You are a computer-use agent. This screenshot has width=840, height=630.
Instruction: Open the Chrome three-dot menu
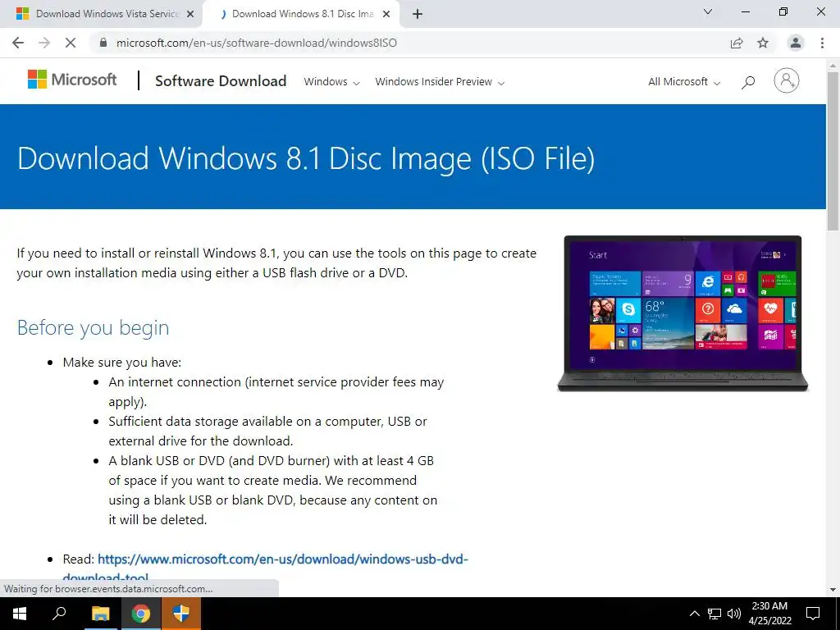(x=822, y=43)
